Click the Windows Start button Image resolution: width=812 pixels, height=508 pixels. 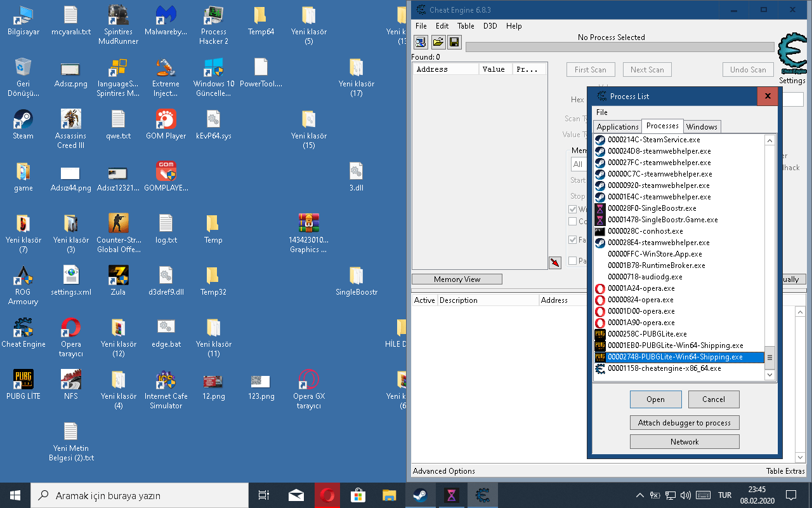[x=15, y=495]
